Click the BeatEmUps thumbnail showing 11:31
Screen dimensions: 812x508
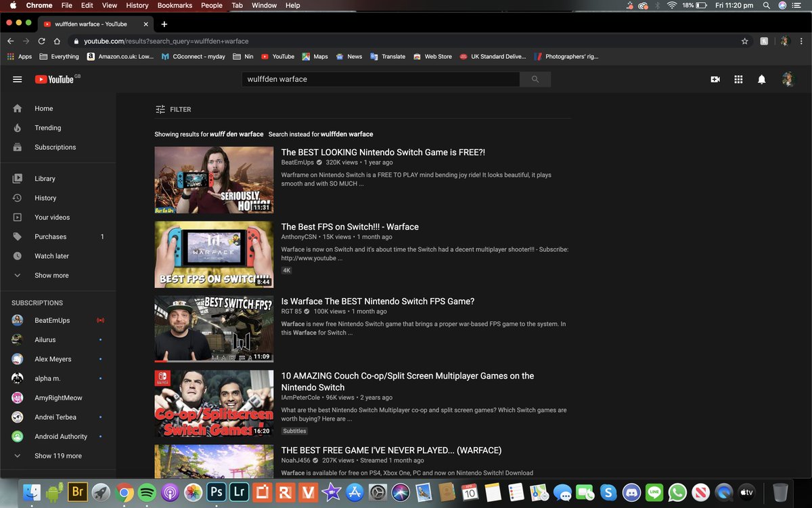214,180
